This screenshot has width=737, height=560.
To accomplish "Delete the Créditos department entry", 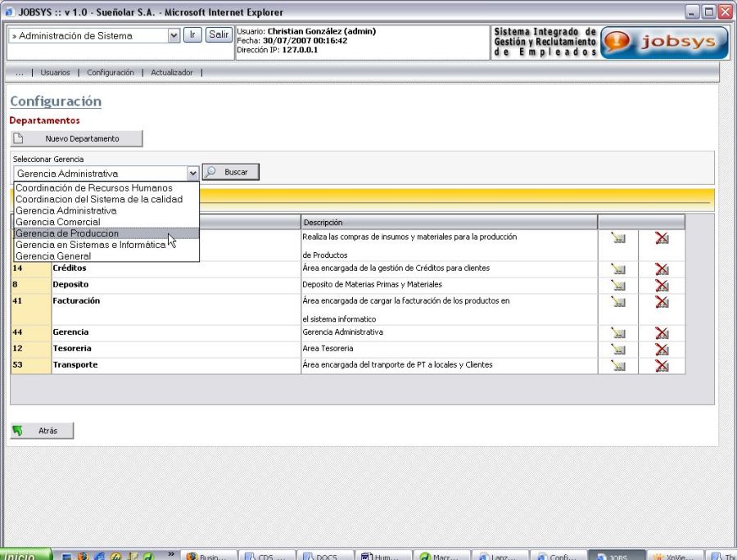I will (x=662, y=269).
